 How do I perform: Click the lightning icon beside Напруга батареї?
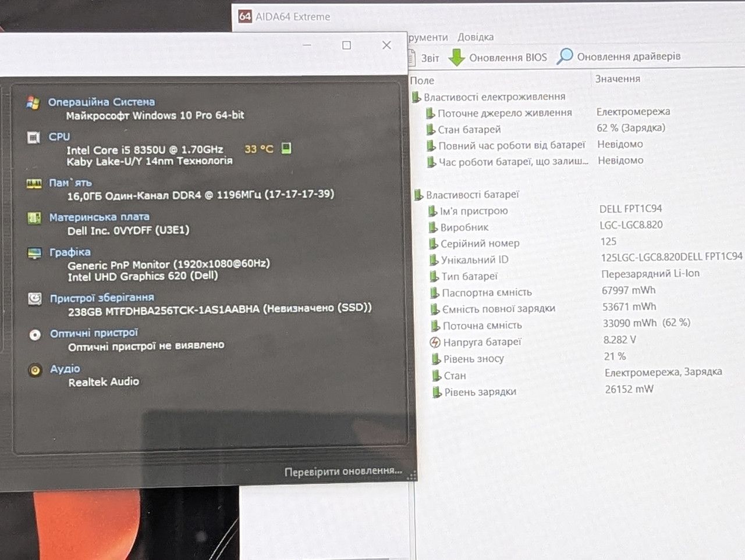coord(435,343)
